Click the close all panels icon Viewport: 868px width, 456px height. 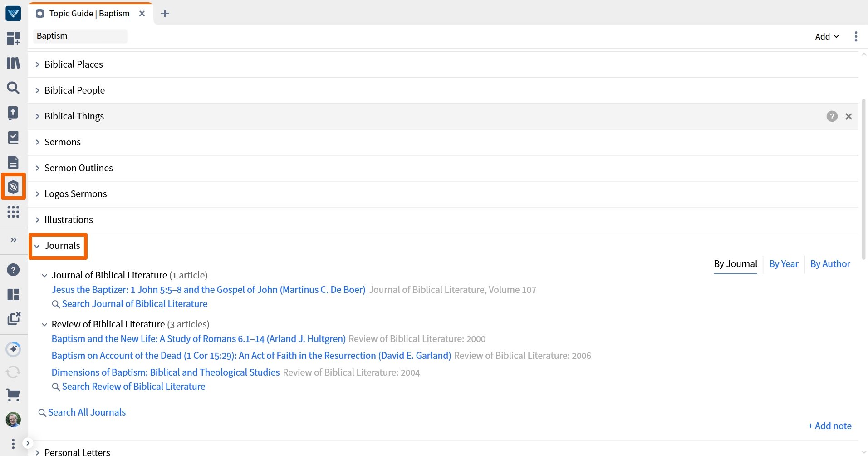click(x=14, y=318)
